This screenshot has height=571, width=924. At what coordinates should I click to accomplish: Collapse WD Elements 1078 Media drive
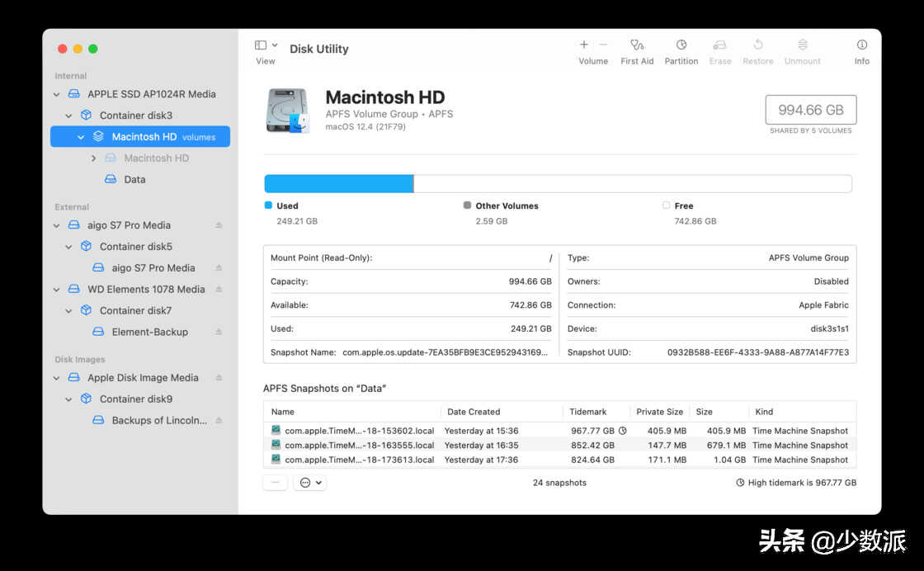pos(57,290)
